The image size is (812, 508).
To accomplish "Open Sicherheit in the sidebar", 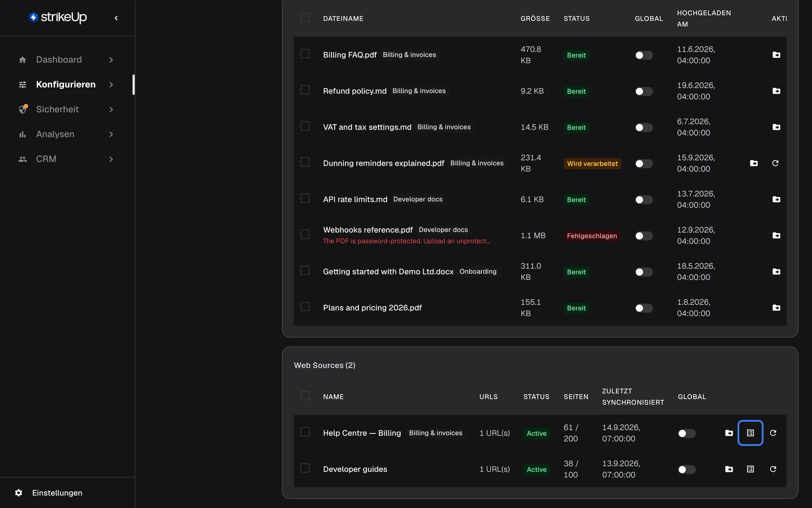I will coord(57,109).
